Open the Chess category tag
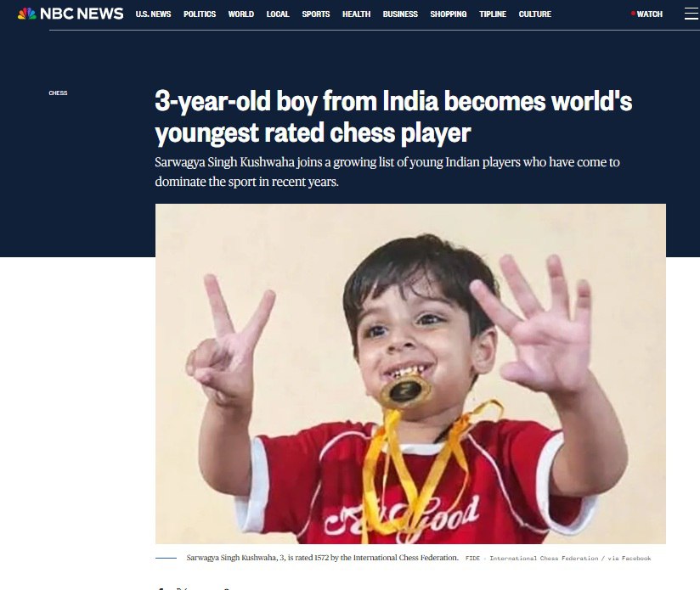 58,93
